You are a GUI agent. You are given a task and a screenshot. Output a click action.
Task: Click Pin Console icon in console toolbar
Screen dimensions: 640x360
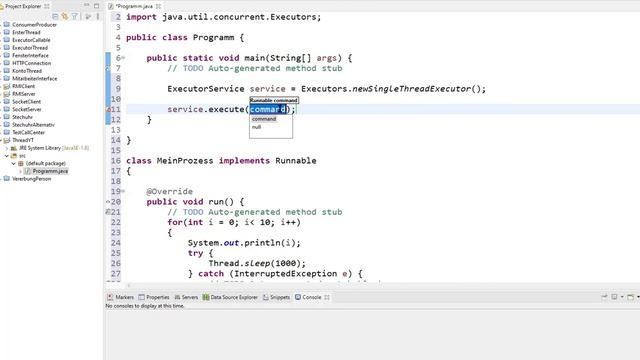[604, 297]
